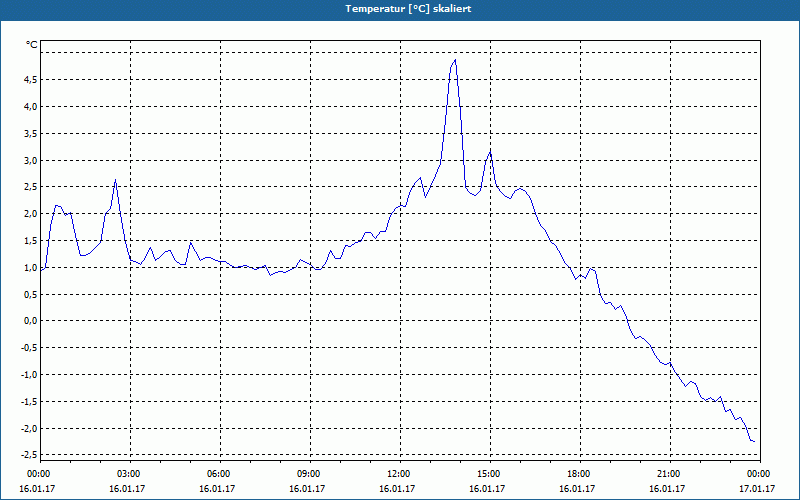Click the 16.01.17 date beneath 21:00
The width and height of the screenshot is (800, 500).
(x=667, y=489)
